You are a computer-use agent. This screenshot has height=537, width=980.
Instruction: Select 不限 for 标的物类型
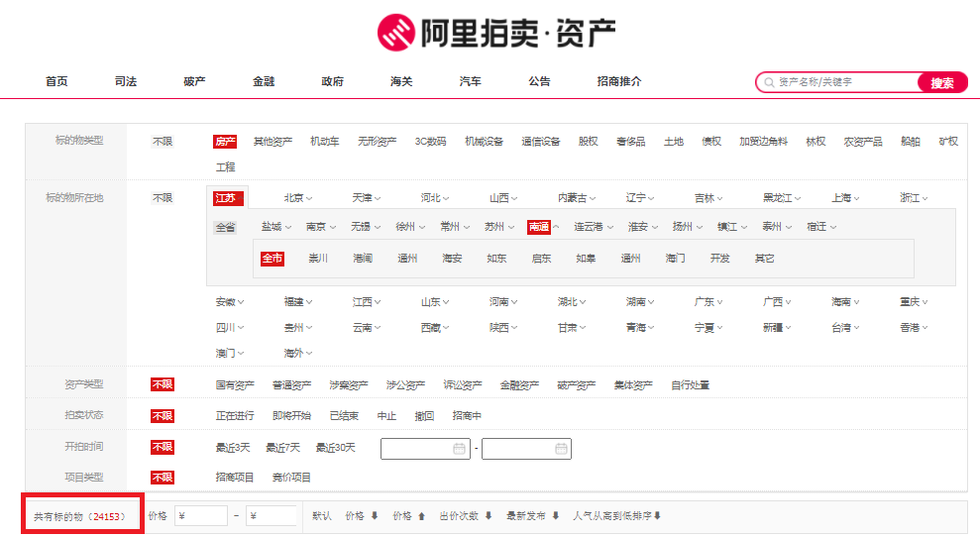point(163,142)
